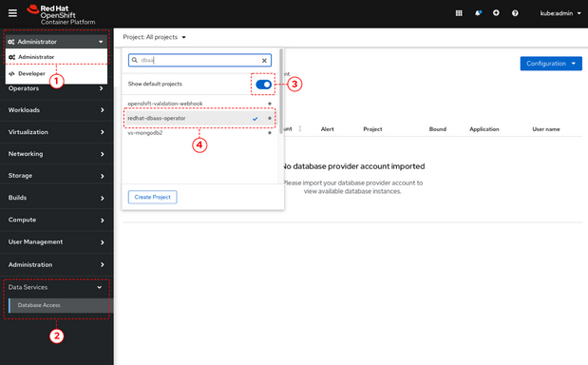Image resolution: width=588 pixels, height=365 pixels.
Task: Select Administrator perspective option
Action: tap(56, 57)
